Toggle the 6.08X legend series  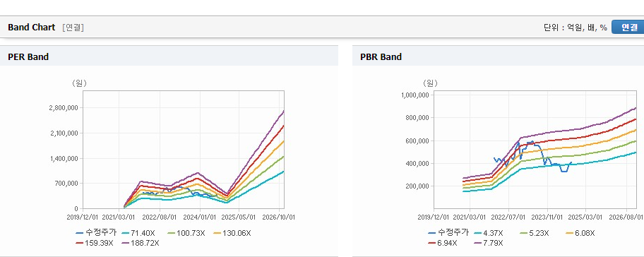point(580,233)
